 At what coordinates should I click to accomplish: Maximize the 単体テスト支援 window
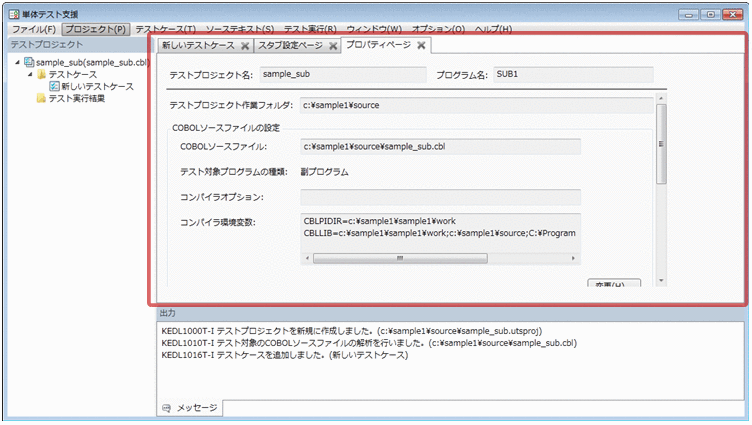pyautogui.click(x=710, y=15)
